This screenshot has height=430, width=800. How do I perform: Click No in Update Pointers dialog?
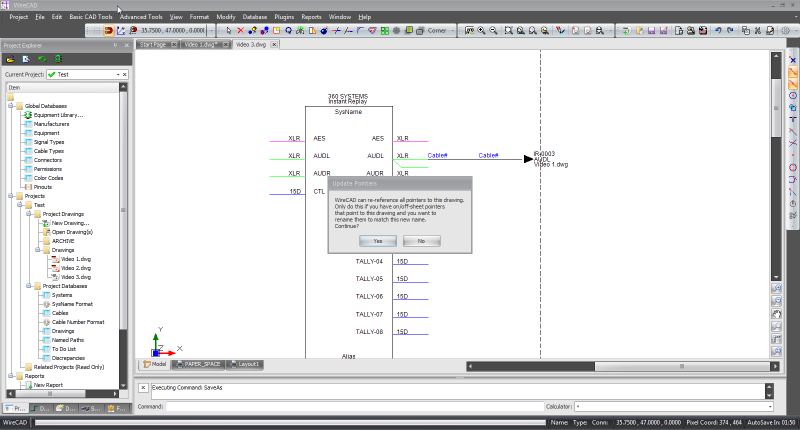(421, 241)
